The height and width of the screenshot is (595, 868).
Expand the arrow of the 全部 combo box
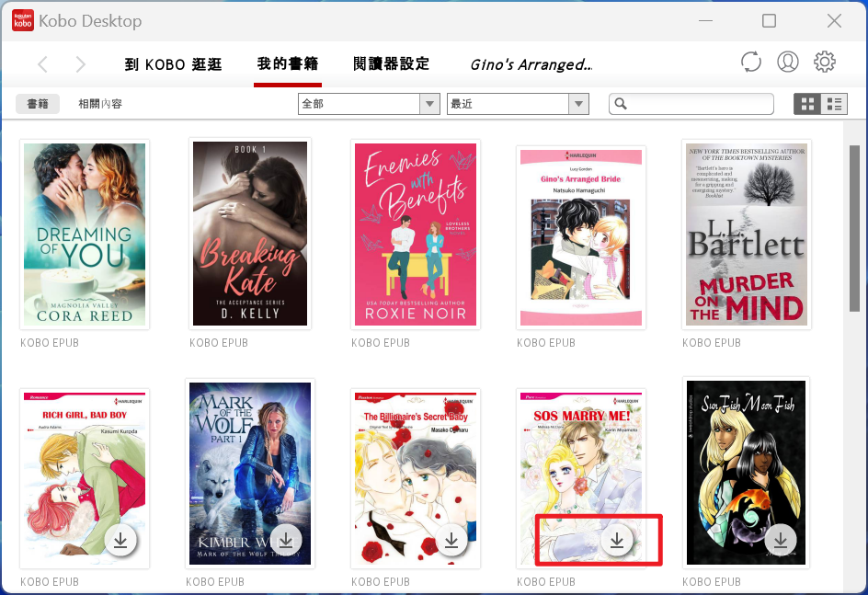click(x=429, y=104)
